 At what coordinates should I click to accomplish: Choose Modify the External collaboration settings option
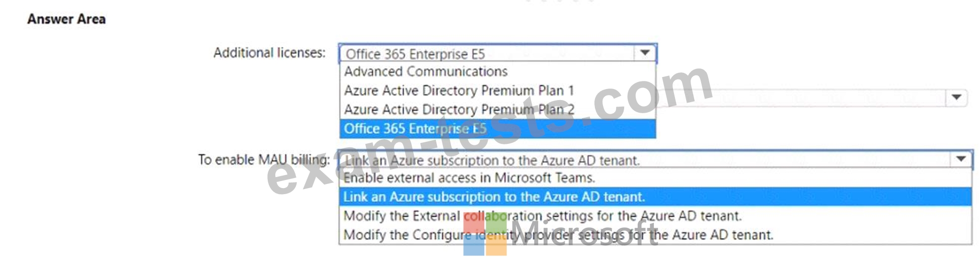(x=542, y=216)
